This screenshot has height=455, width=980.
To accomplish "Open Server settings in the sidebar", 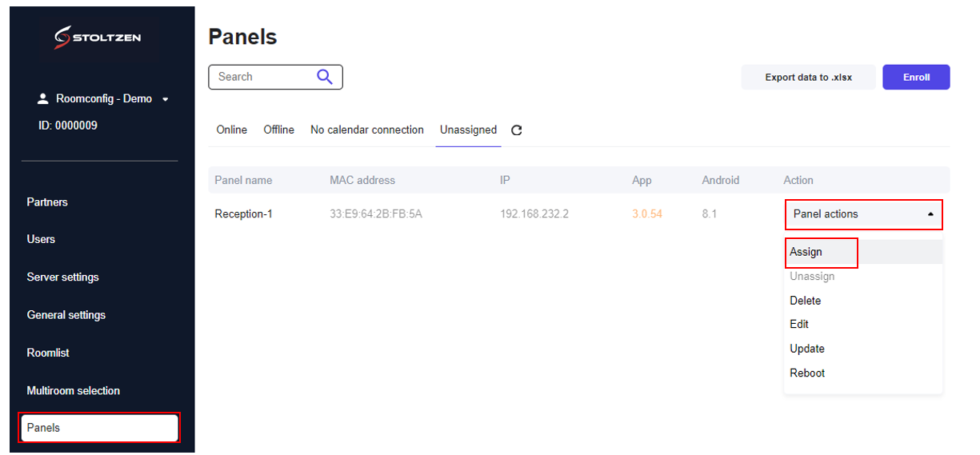I will pyautogui.click(x=63, y=277).
